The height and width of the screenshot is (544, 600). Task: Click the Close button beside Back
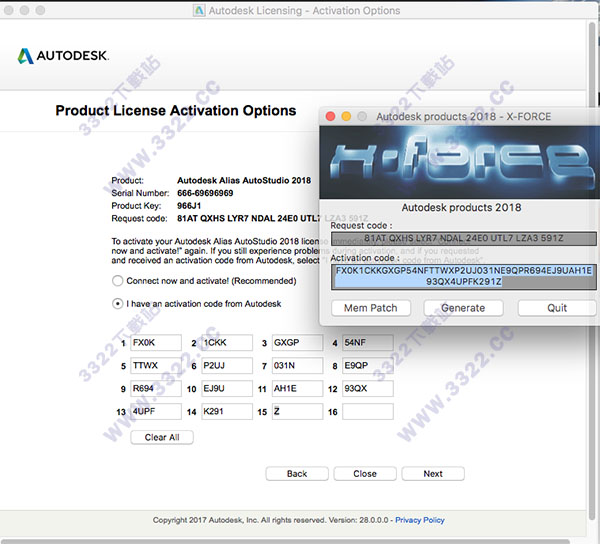[365, 474]
